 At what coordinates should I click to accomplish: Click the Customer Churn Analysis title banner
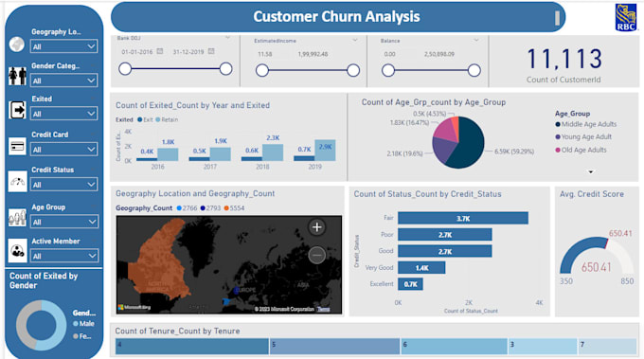(337, 17)
